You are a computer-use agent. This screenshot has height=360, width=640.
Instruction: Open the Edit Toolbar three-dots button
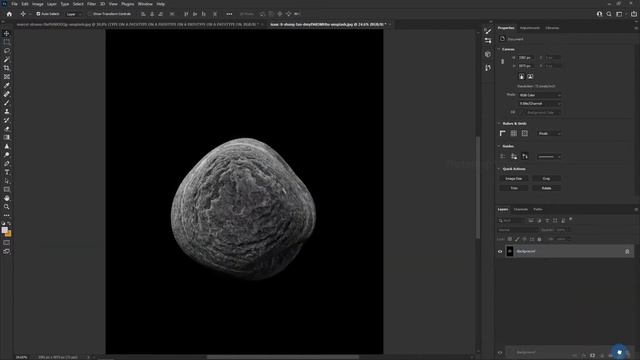(x=7, y=215)
